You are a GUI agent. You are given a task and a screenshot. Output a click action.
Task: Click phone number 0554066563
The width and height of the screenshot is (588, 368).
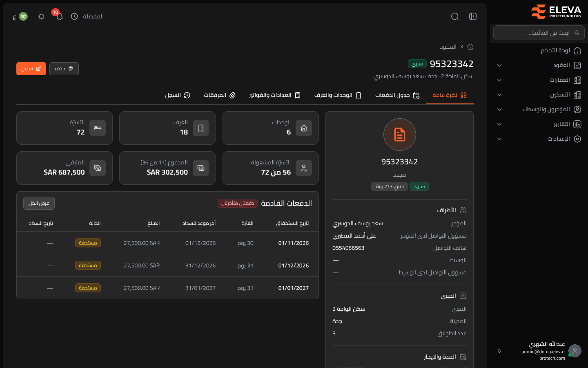(x=348, y=248)
